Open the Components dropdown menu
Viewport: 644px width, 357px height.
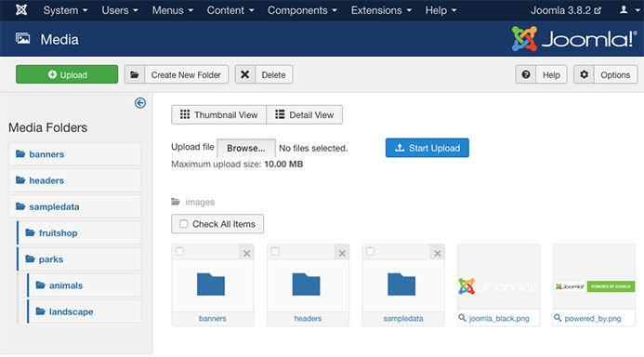click(302, 10)
